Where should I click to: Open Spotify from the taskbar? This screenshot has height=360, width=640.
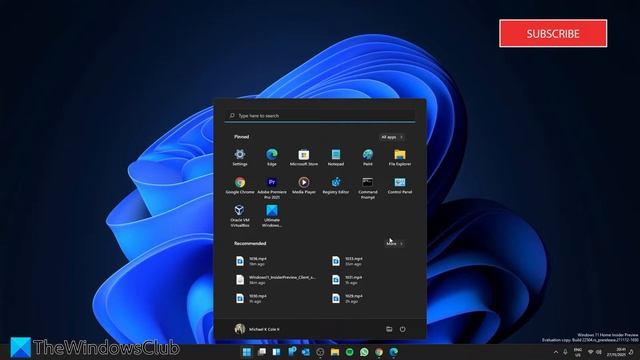(349, 352)
